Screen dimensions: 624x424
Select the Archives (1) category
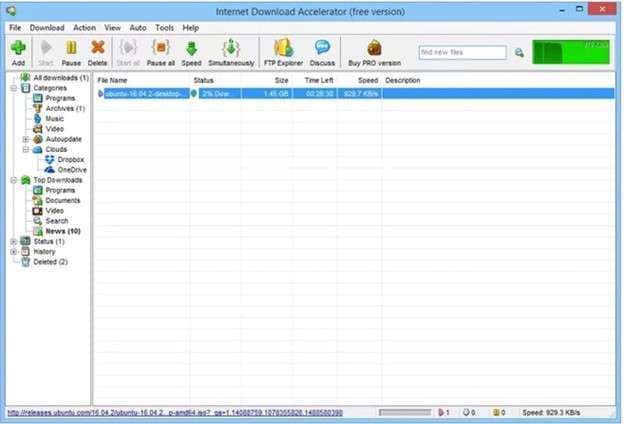pos(65,109)
